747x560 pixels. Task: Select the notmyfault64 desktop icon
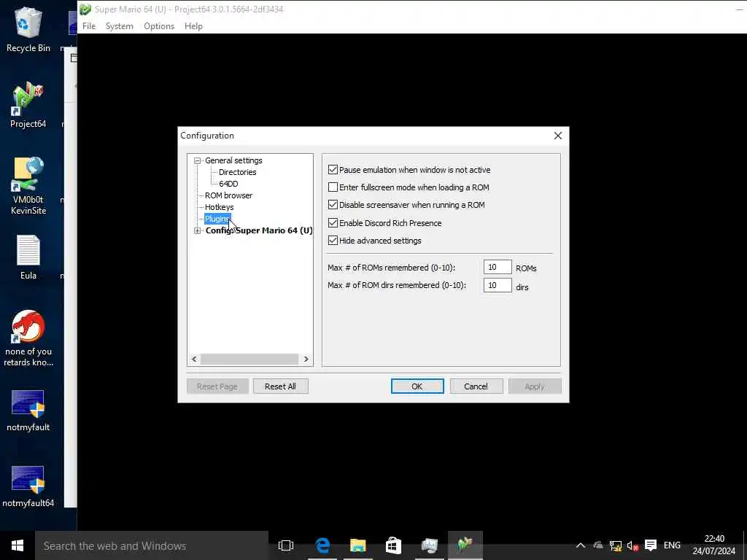(28, 486)
